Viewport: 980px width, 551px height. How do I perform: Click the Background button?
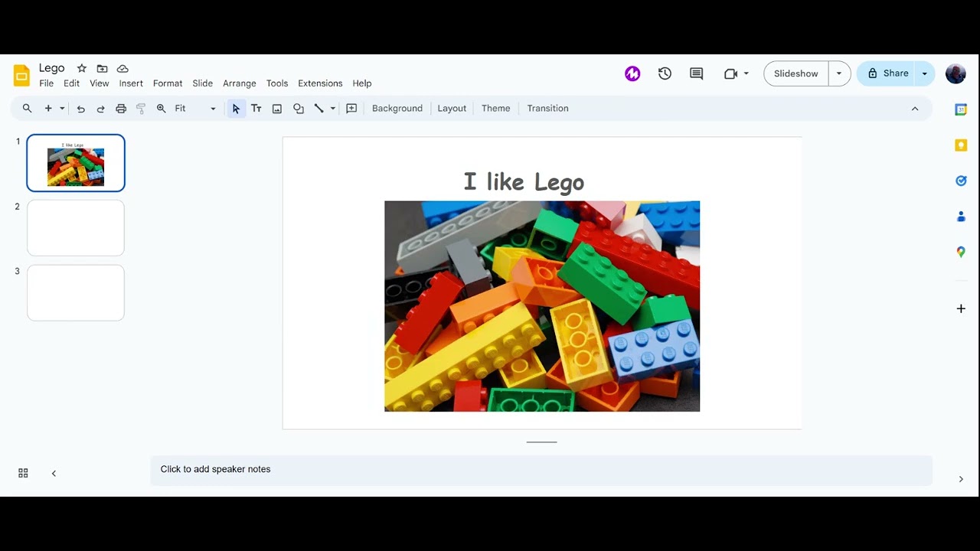click(x=397, y=109)
